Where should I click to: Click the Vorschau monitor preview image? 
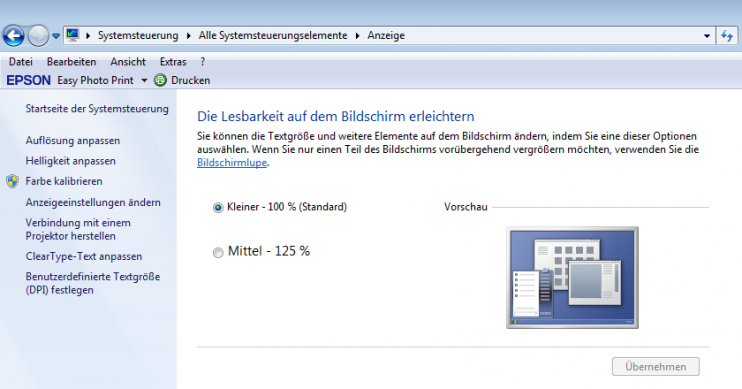click(x=572, y=277)
